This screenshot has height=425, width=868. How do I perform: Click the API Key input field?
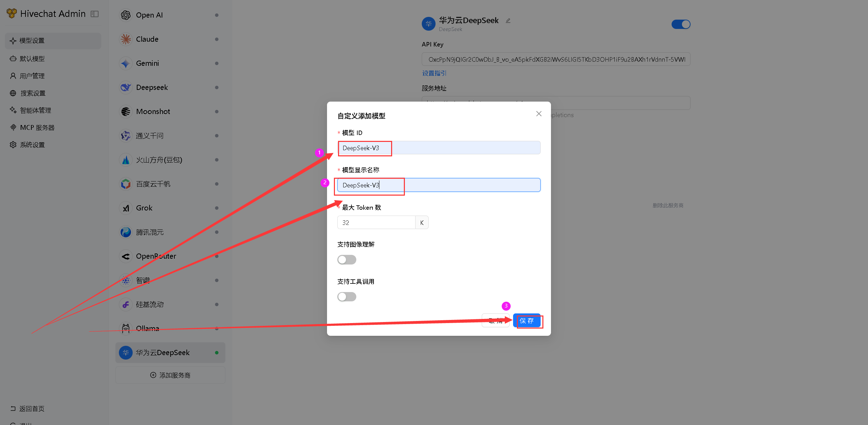pyautogui.click(x=556, y=59)
